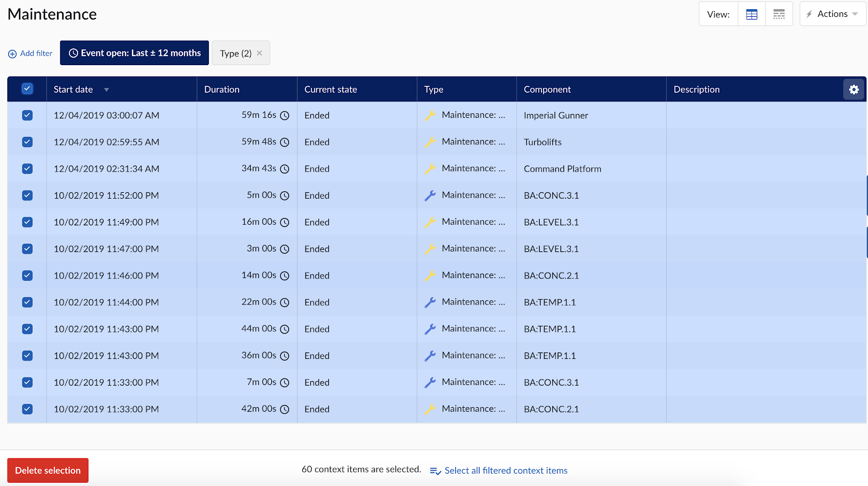Click the clock icon beside 34m 43s duration
The height and width of the screenshot is (486, 868).
tap(285, 169)
